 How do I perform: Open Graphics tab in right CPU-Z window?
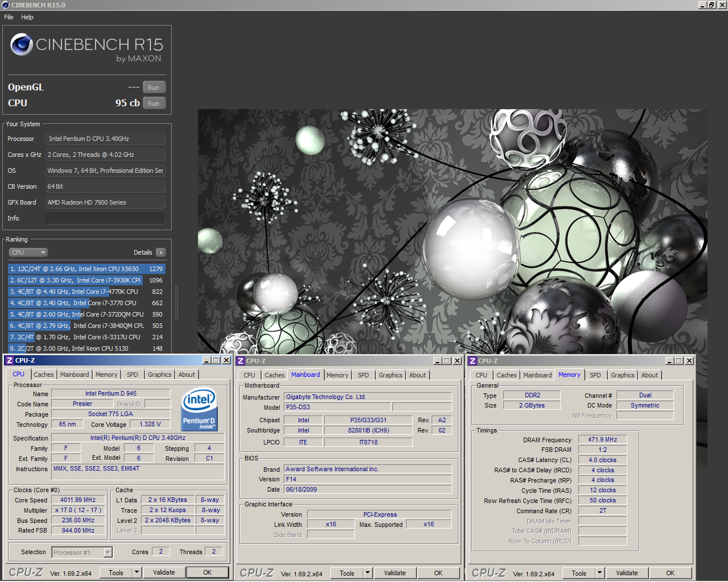623,375
